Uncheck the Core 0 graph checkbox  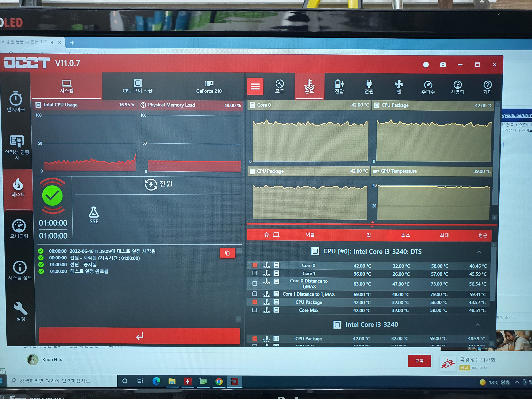(255, 265)
